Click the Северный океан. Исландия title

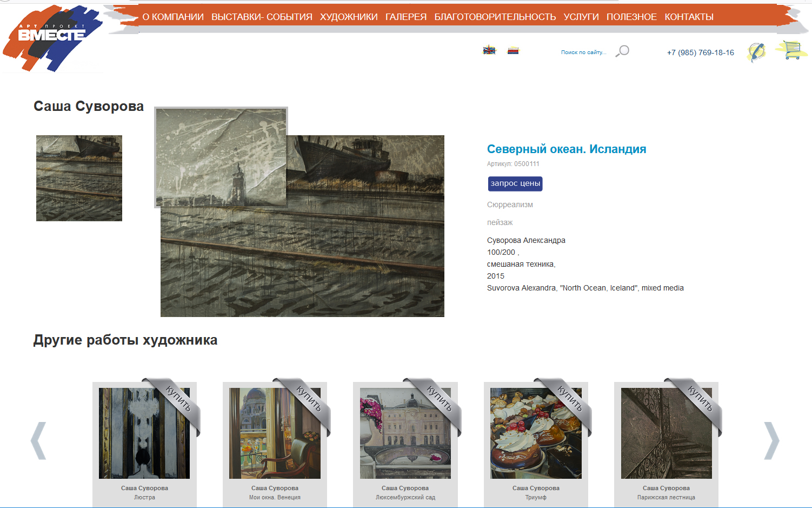567,149
